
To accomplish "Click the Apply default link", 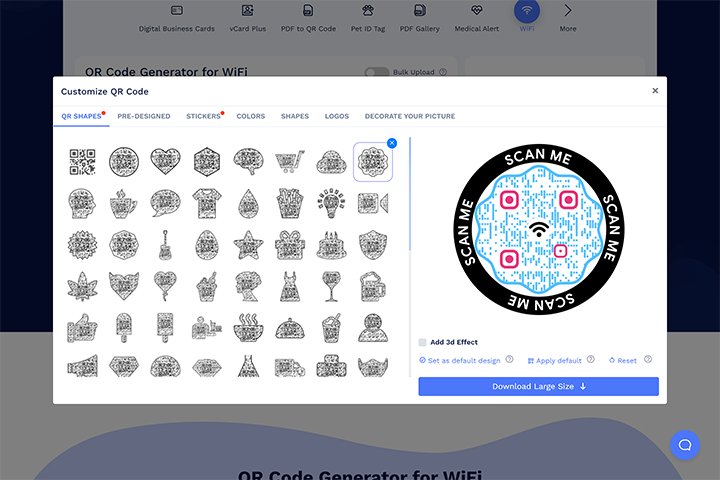I will click(x=554, y=361).
